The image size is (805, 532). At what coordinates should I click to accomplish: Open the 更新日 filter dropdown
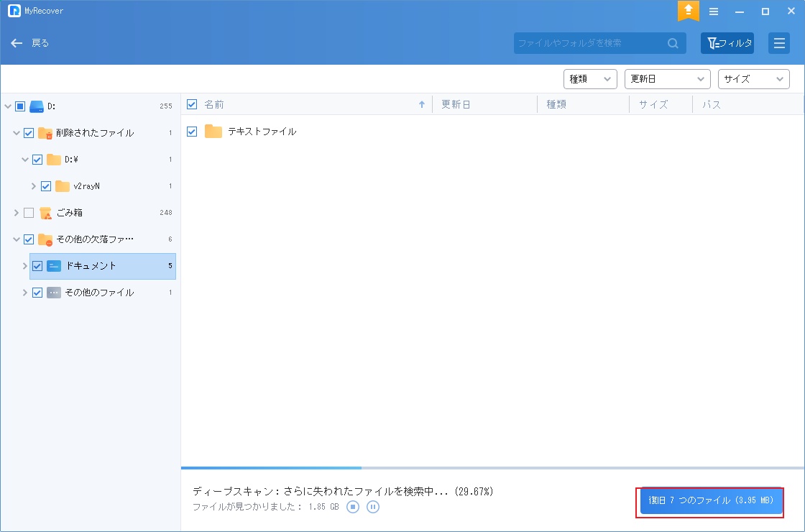667,79
